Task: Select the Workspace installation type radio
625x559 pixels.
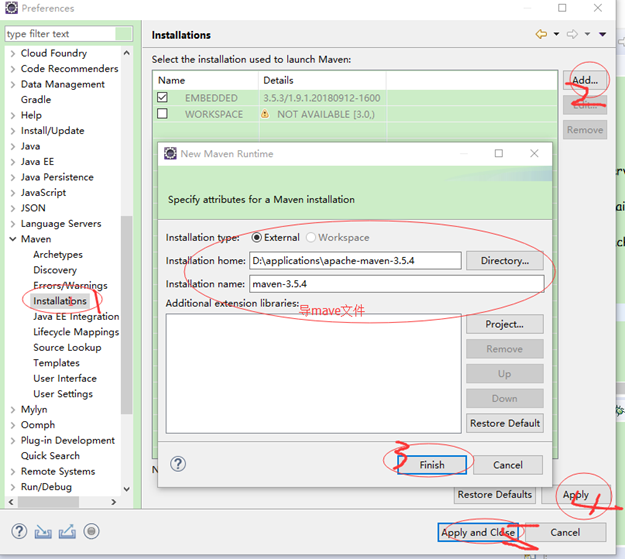Action: tap(311, 238)
